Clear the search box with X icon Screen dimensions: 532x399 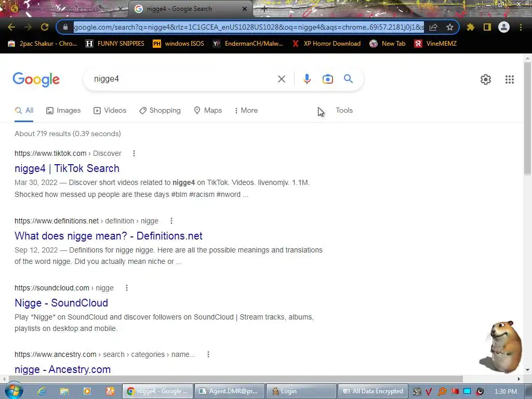281,79
